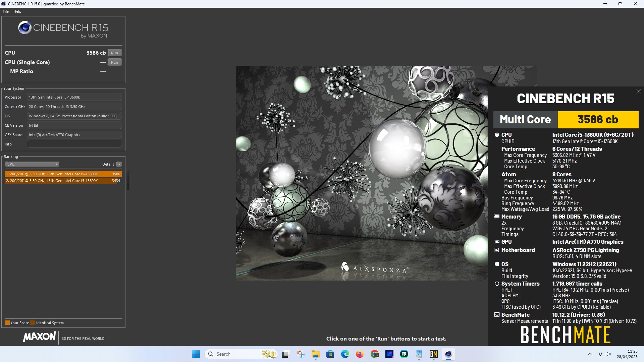Run the CPU (Single Core) benchmark

coord(114,62)
